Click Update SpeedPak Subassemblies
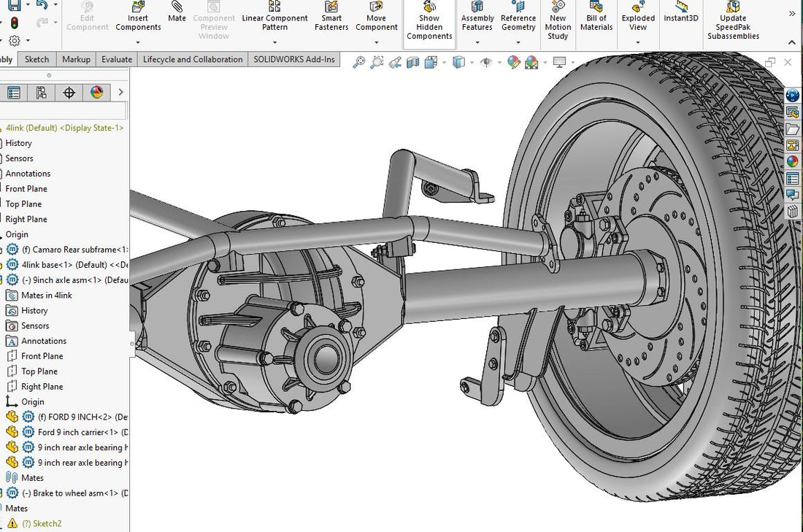803x532 pixels. [x=732, y=22]
